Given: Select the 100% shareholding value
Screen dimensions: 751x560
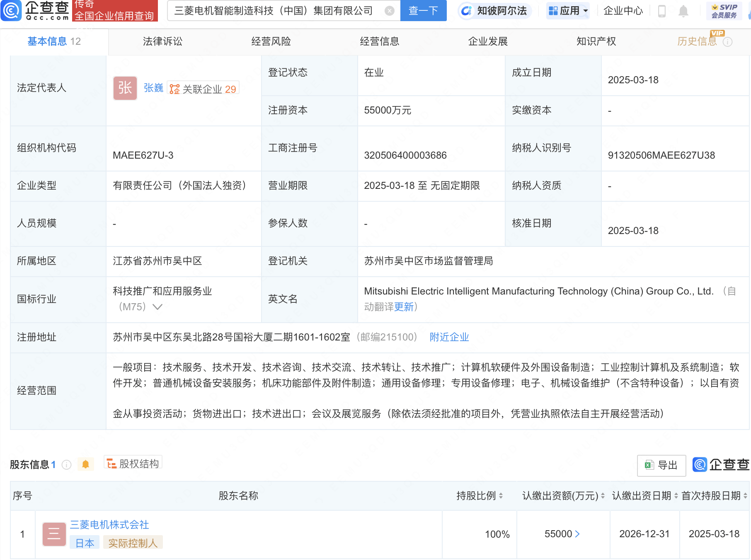Looking at the screenshot, I should tap(497, 534).
